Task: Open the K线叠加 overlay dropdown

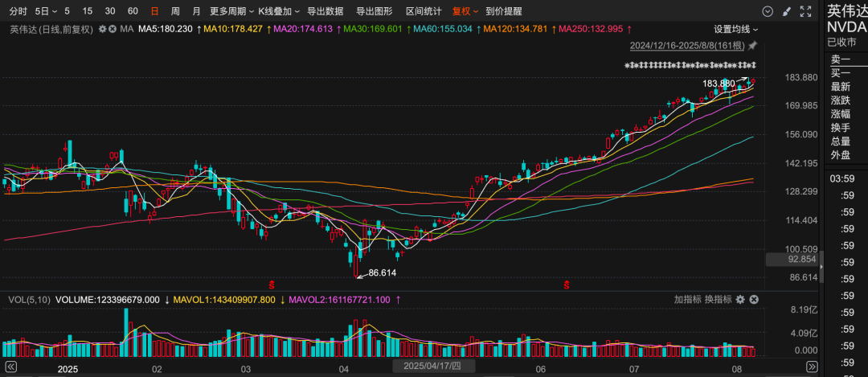Action: point(279,11)
